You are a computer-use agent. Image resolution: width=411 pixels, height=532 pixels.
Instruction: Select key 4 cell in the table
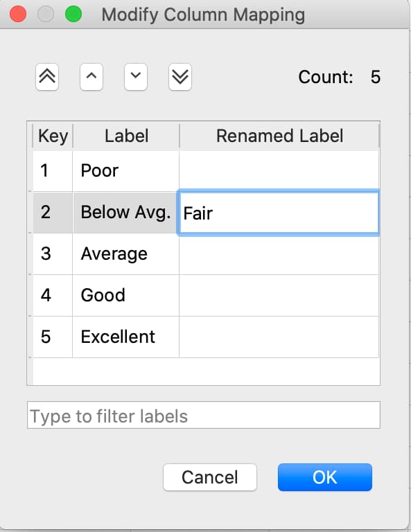53,295
